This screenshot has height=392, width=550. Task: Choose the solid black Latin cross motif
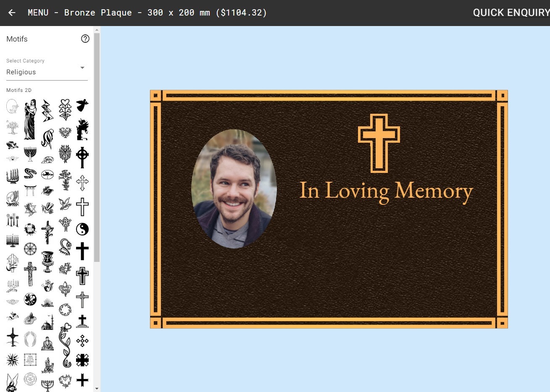(x=82, y=251)
